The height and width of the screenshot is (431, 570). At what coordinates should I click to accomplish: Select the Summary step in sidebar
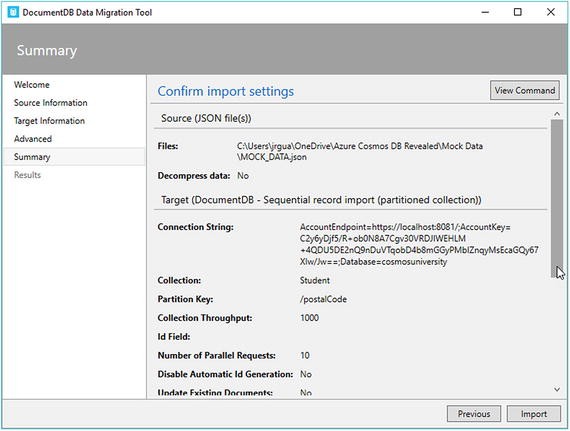pyautogui.click(x=74, y=157)
